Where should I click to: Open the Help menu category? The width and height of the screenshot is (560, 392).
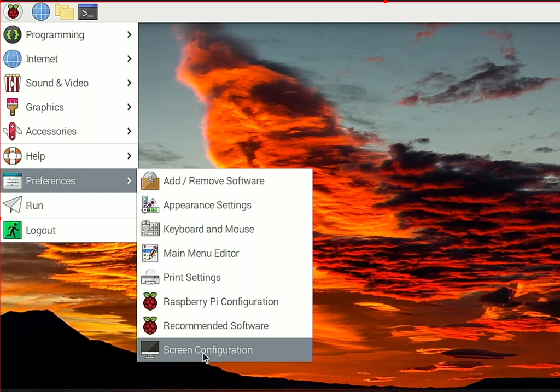[36, 156]
